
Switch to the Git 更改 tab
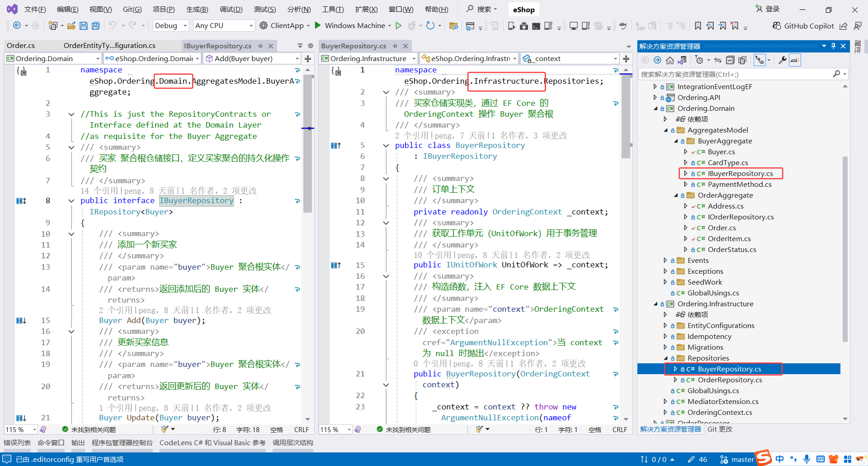[x=720, y=429]
